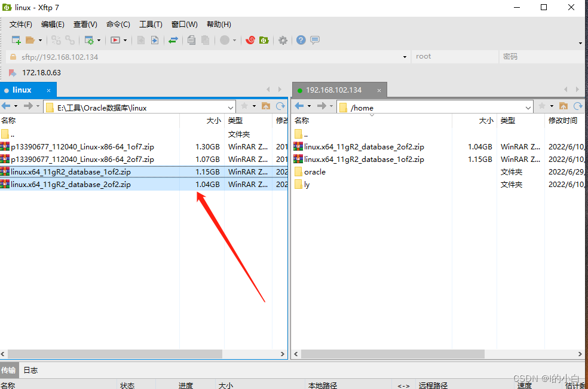Expand the local path dropdown
Image resolution: width=588 pixels, height=389 pixels.
pos(230,108)
